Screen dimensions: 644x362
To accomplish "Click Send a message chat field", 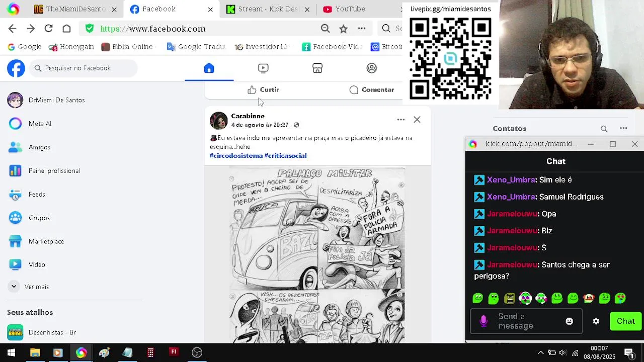I will tap(526, 321).
